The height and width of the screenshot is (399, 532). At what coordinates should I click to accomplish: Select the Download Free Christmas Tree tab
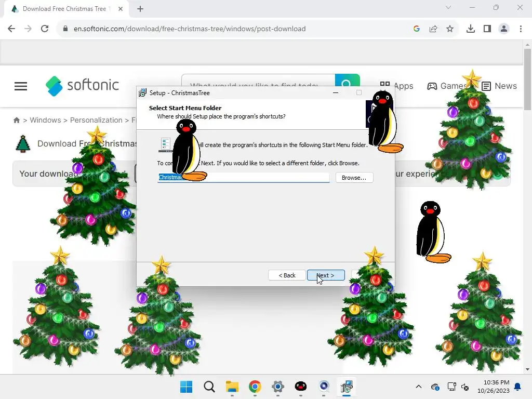tap(64, 9)
